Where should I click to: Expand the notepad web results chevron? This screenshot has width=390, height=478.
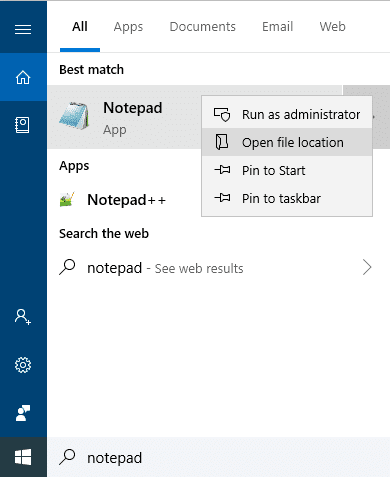pos(367,267)
